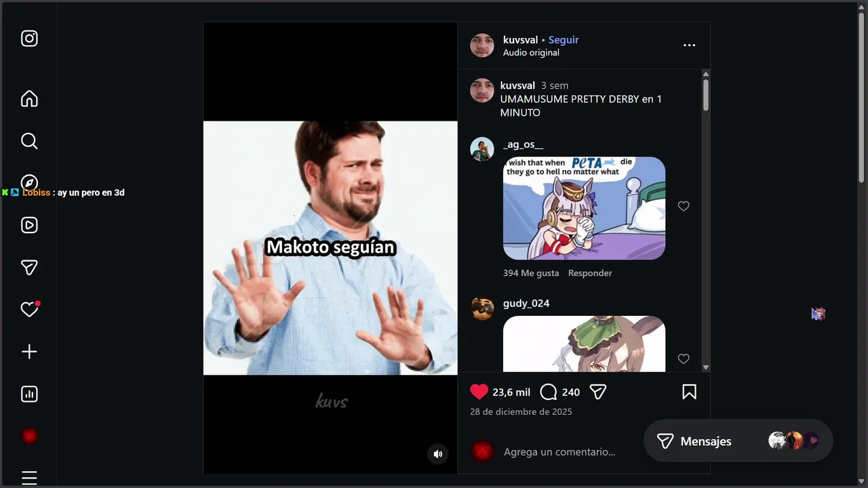The height and width of the screenshot is (488, 868).
Task: Open direct messages paper-plane sidebar icon
Action: coord(29,268)
